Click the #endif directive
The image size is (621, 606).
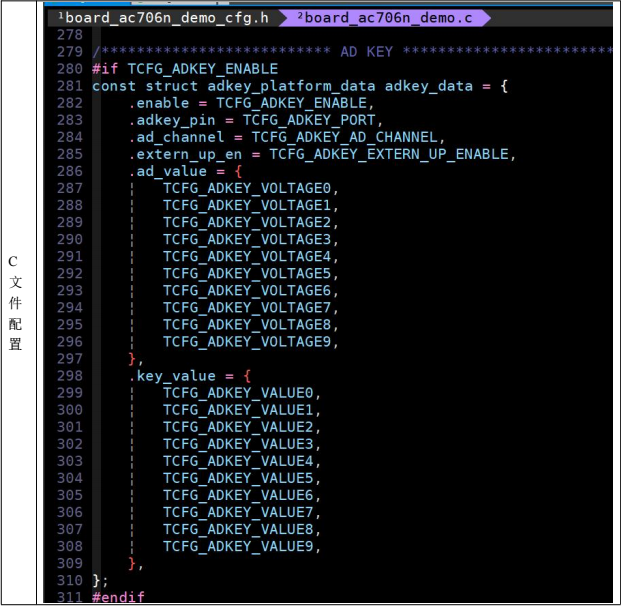tap(118, 597)
